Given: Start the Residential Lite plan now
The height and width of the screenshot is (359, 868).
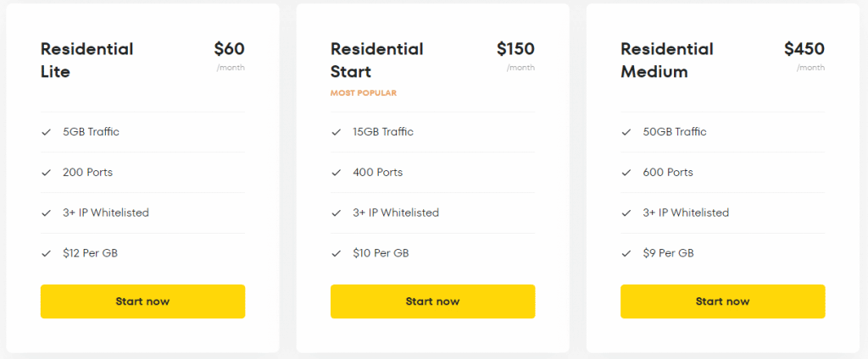Looking at the screenshot, I should (x=142, y=301).
